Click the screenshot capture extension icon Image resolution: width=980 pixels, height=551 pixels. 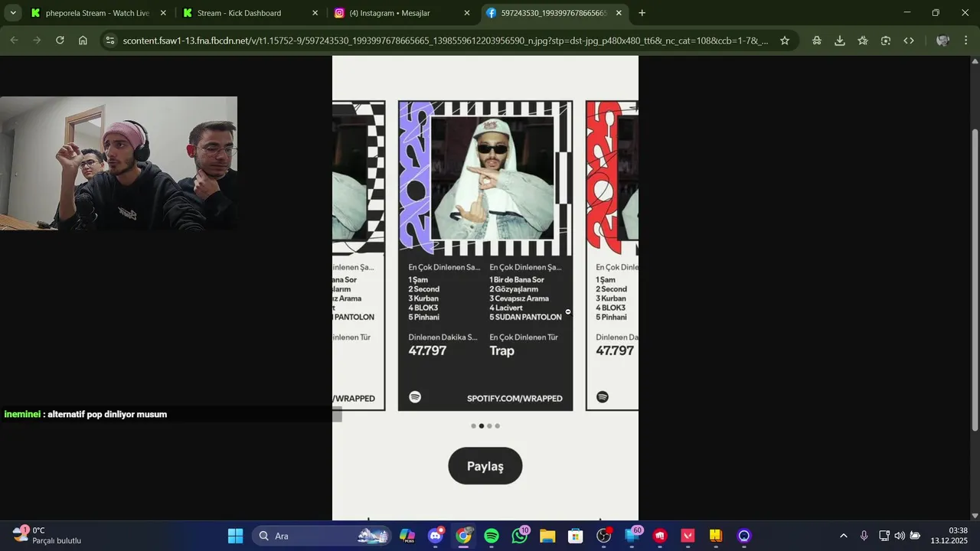pos(886,41)
